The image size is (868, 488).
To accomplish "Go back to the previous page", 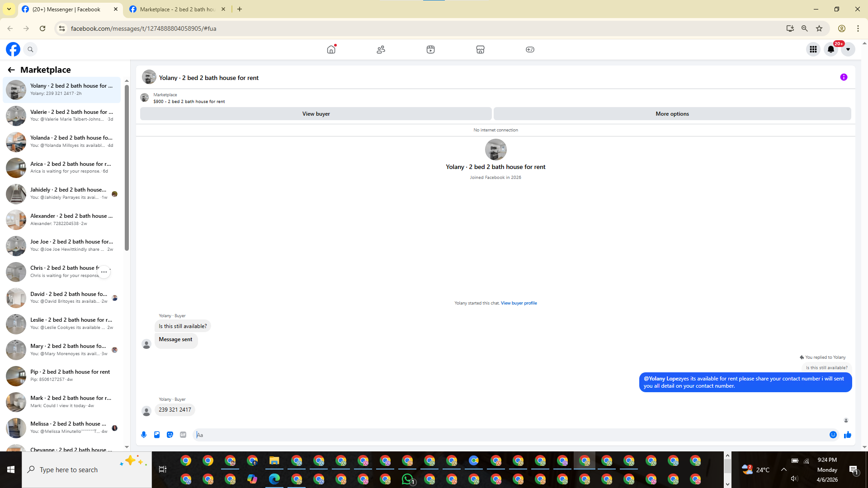I will 10,28.
